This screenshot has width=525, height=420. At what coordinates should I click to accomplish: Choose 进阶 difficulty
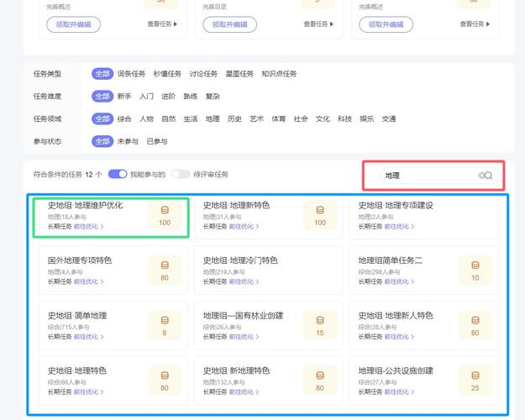[168, 97]
